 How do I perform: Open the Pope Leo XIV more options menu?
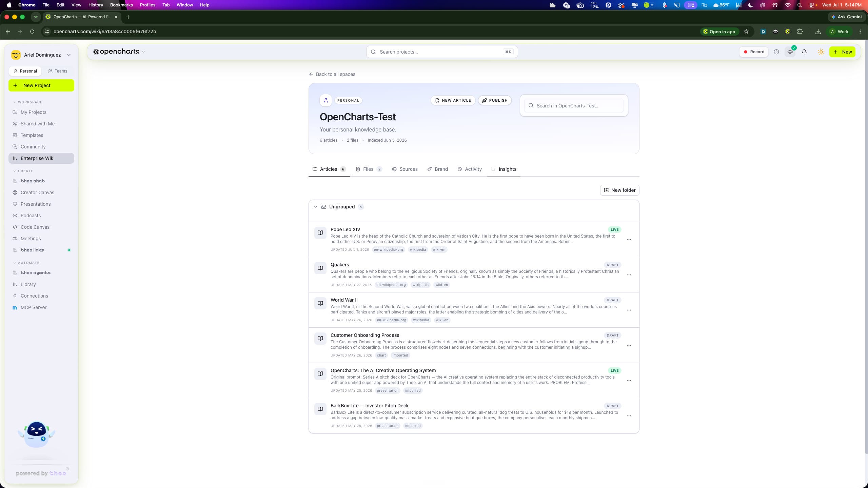click(x=629, y=240)
